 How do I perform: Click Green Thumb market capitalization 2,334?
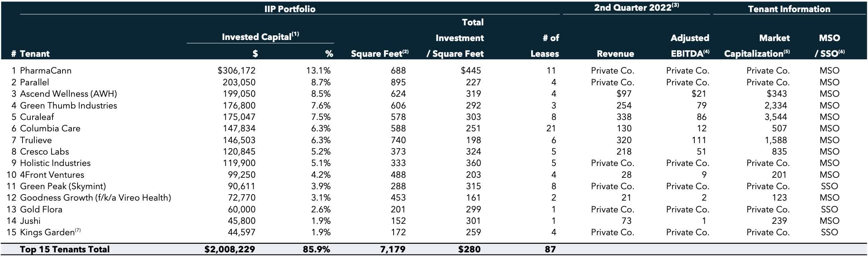click(x=775, y=106)
